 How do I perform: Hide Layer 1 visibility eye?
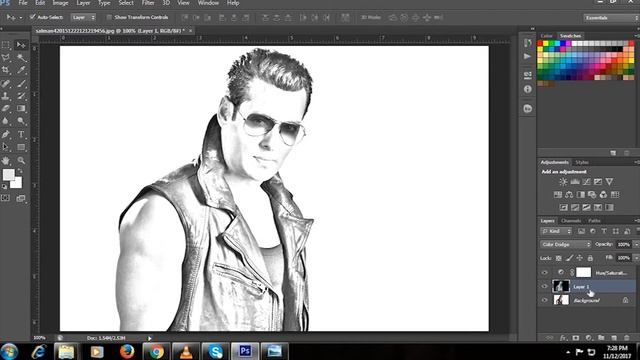coord(544,287)
